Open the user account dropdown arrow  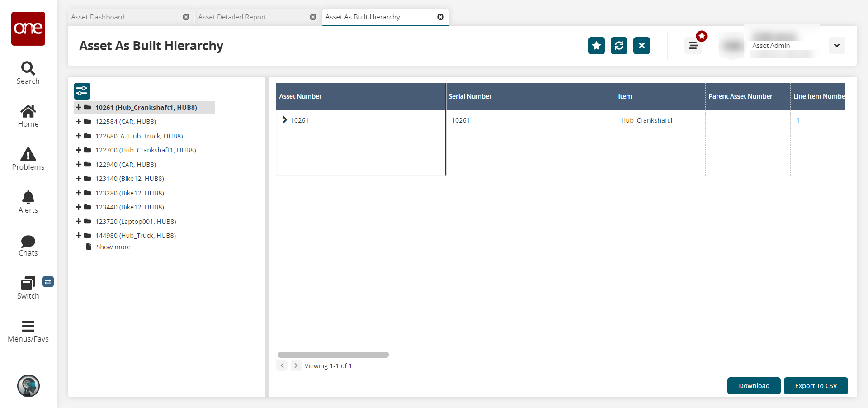(837, 46)
